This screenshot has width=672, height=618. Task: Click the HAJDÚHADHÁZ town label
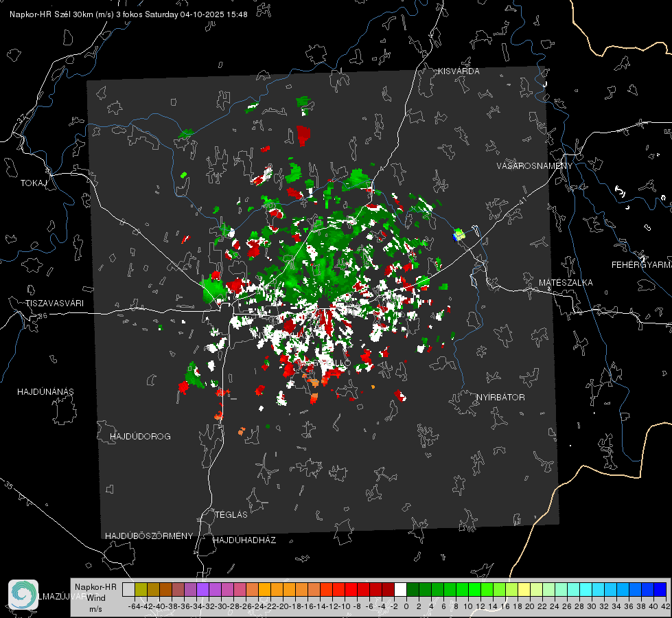(x=244, y=540)
